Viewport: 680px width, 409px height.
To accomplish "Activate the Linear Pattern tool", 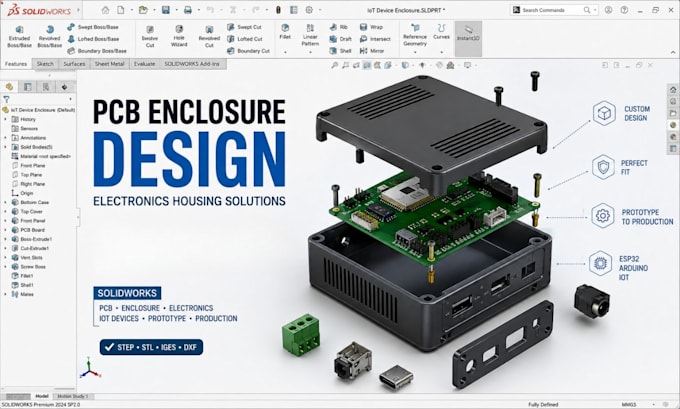I will (310, 36).
